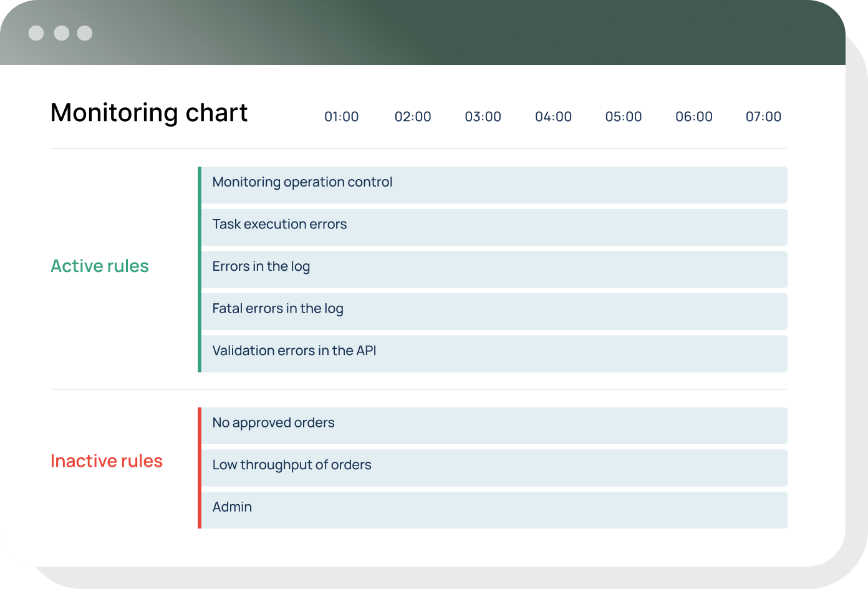Select the 05:00 time marker
This screenshot has height=589, width=868.
pyautogui.click(x=624, y=117)
